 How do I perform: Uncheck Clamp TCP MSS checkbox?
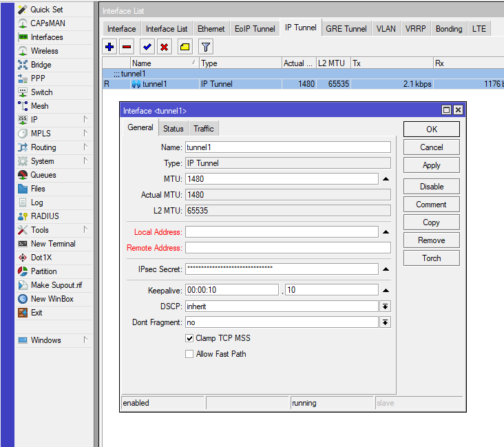click(x=189, y=338)
